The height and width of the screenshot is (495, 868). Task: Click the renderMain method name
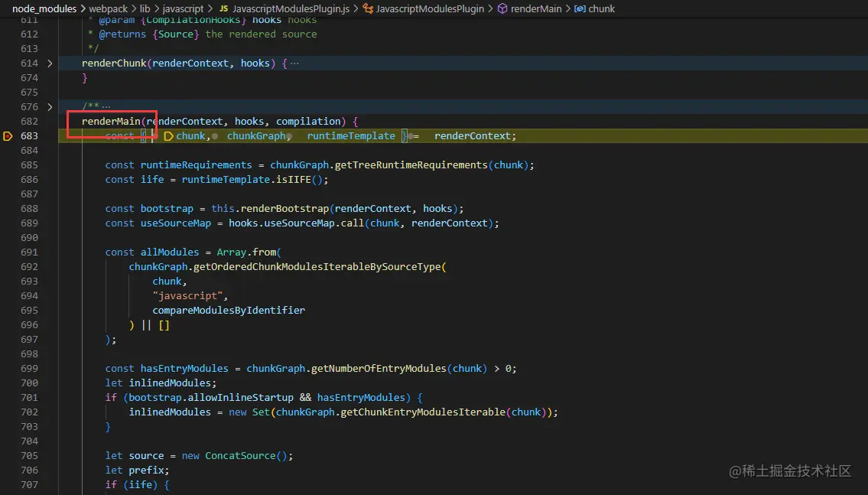coord(111,121)
